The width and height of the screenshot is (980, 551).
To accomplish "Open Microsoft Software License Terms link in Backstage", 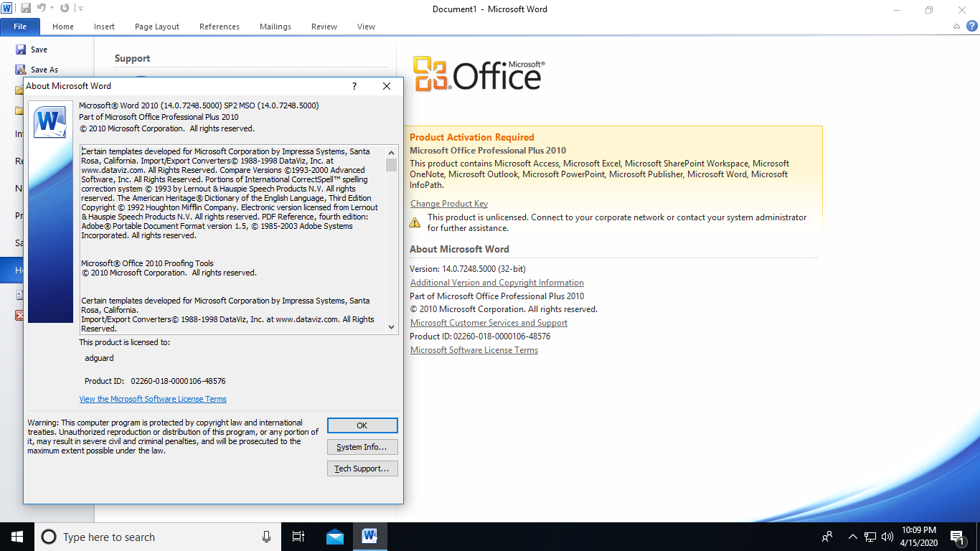I will [x=474, y=350].
